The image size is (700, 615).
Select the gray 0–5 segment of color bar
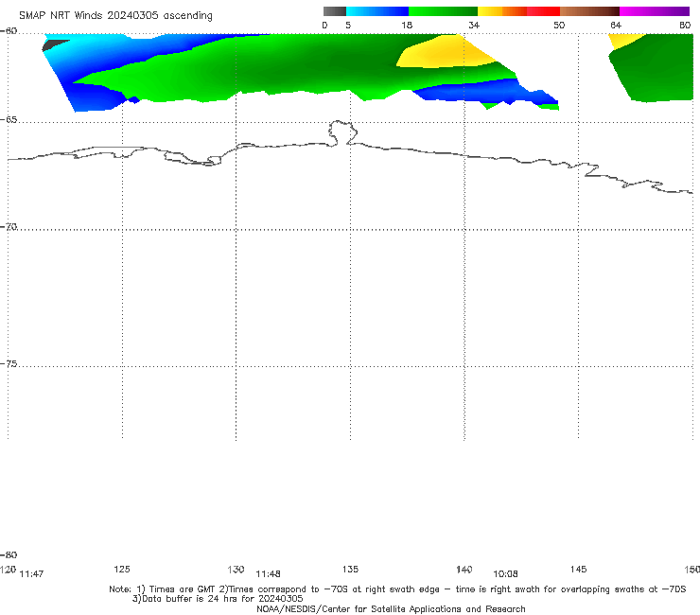334,11
